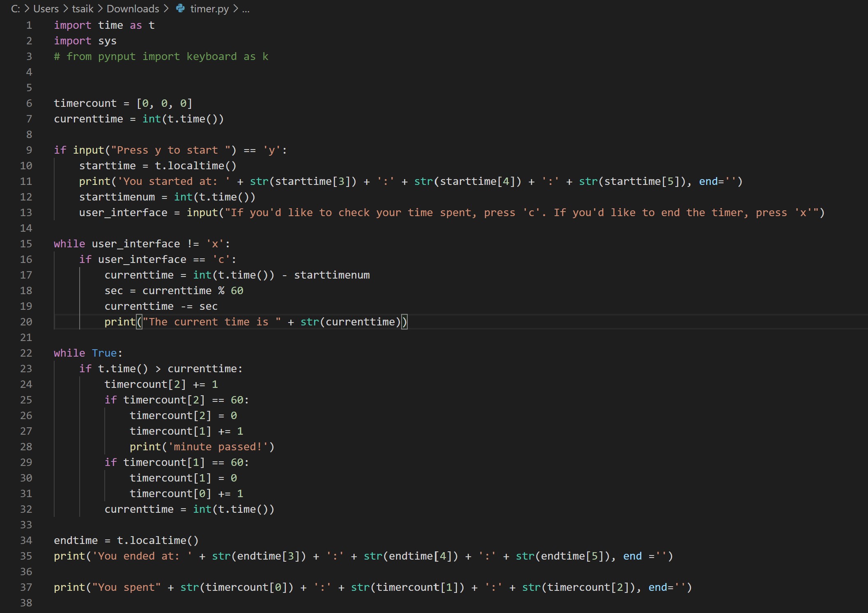Viewport: 868px width, 613px height.
Task: Click line number 34 in gutter
Action: [x=26, y=540]
